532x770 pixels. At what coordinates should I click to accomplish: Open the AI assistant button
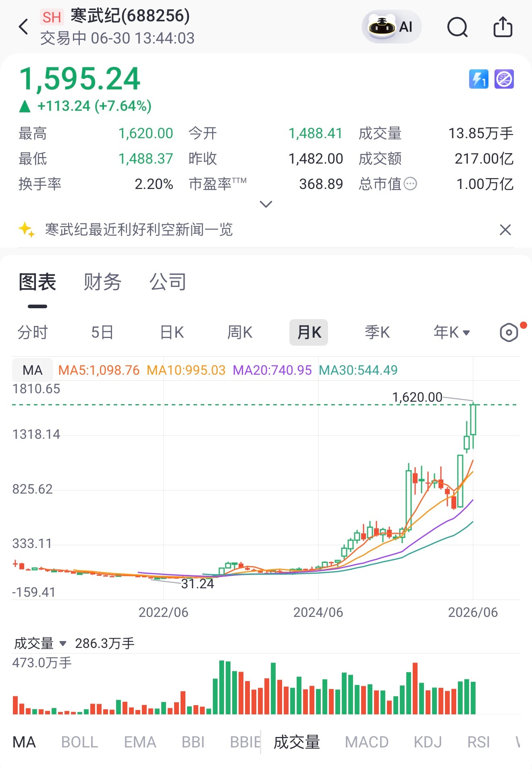click(x=391, y=27)
